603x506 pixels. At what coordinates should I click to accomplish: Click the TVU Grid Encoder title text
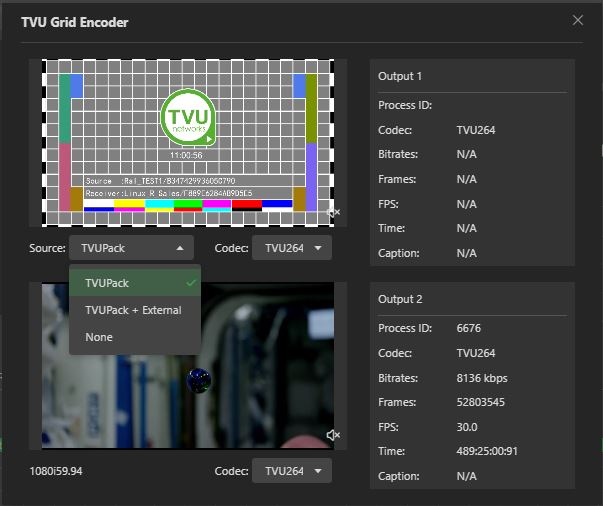(75, 22)
